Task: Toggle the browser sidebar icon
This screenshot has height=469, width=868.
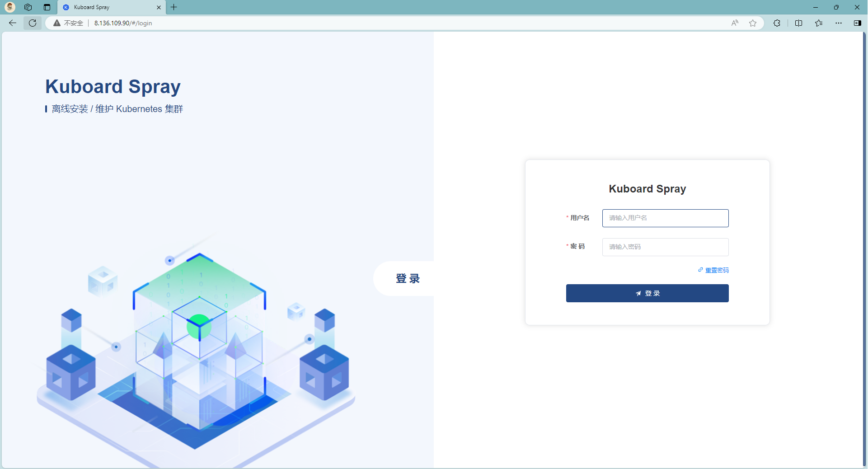Action: [857, 23]
